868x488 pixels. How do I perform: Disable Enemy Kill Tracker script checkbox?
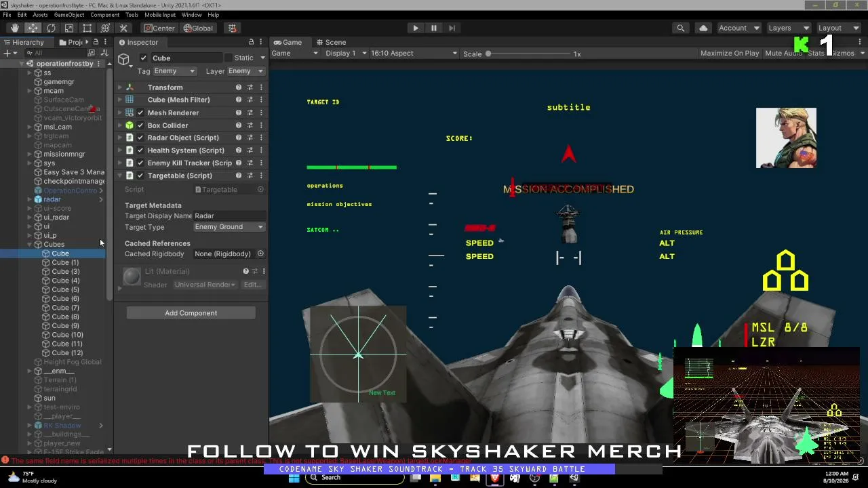tap(140, 163)
